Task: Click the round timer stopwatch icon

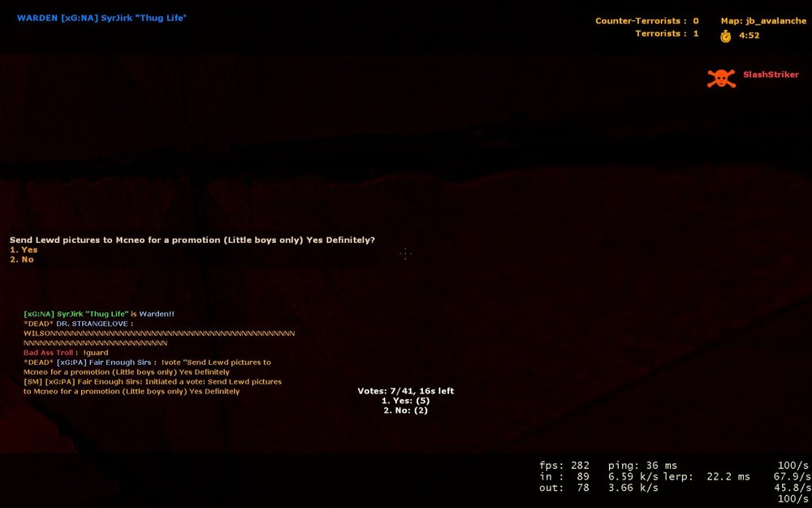Action: (725, 36)
